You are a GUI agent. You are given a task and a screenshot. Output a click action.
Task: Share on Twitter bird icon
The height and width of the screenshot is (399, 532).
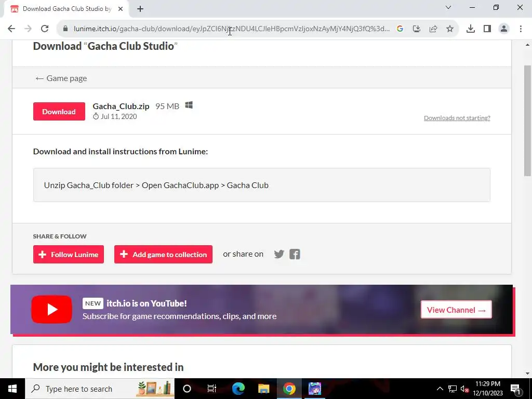coord(279,254)
